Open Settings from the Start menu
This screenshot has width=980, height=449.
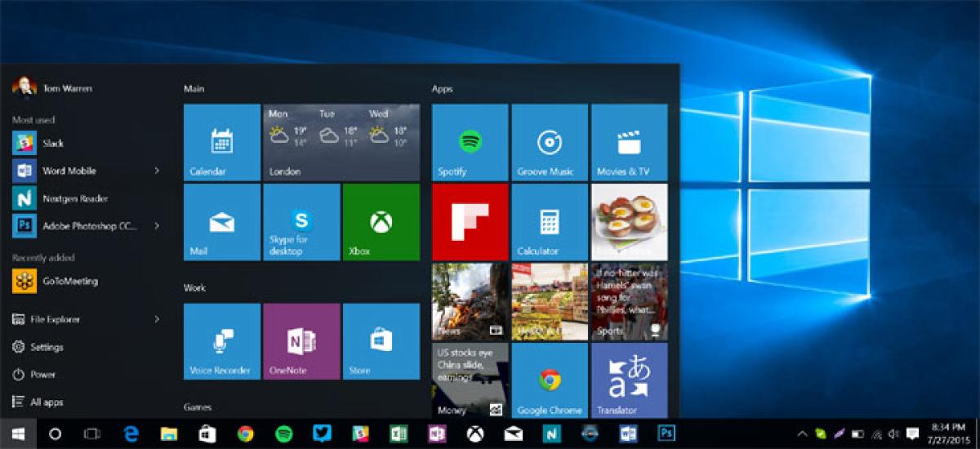pyautogui.click(x=46, y=347)
